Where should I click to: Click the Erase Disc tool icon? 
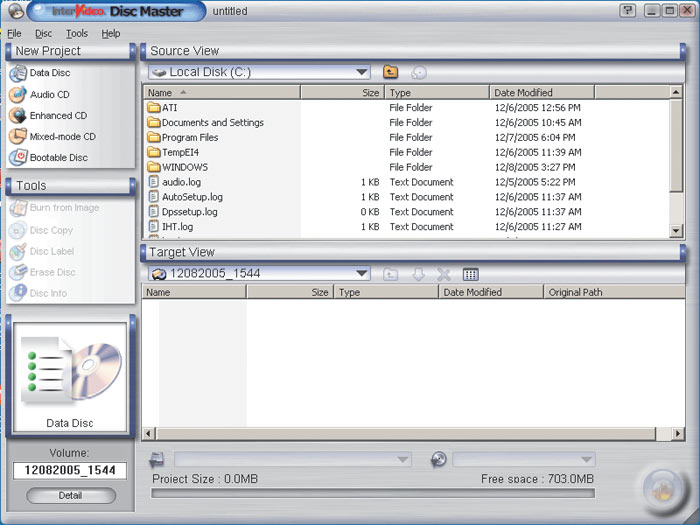(x=18, y=272)
